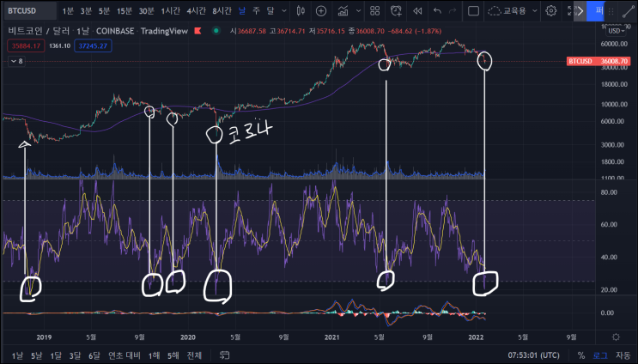Click the 비트코인 / 달러 chart title
Viewport: 638px width, 364px height.
39,31
